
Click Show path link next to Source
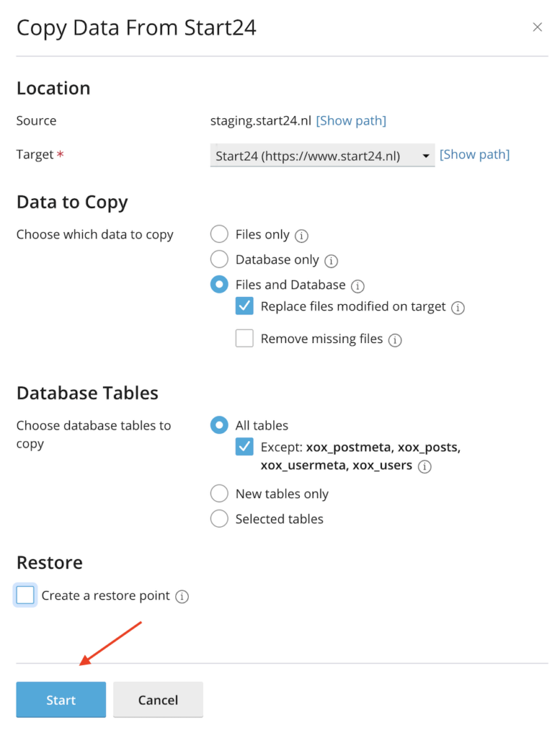(351, 121)
